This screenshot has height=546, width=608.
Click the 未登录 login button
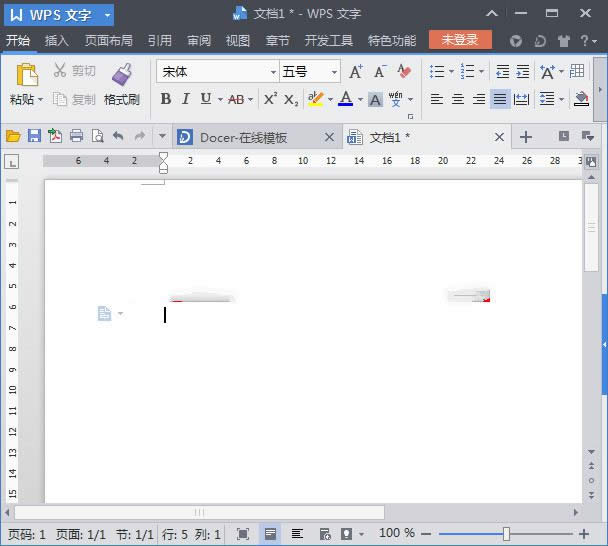click(460, 40)
